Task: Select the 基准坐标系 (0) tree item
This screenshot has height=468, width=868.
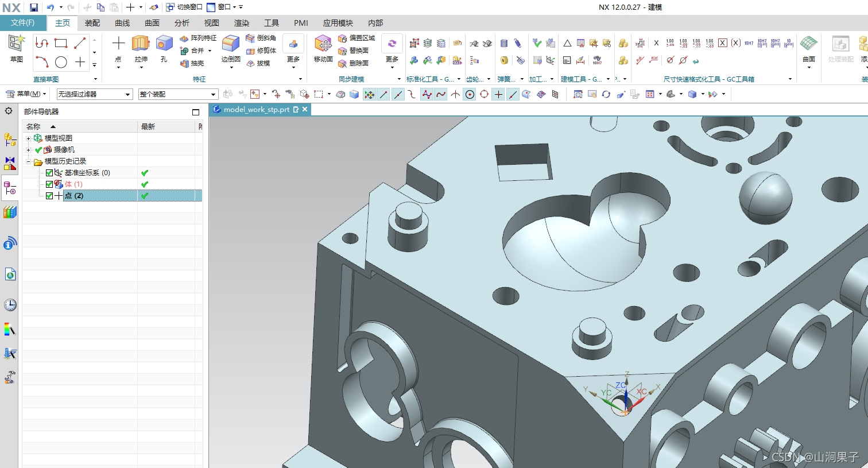Action: click(x=87, y=173)
